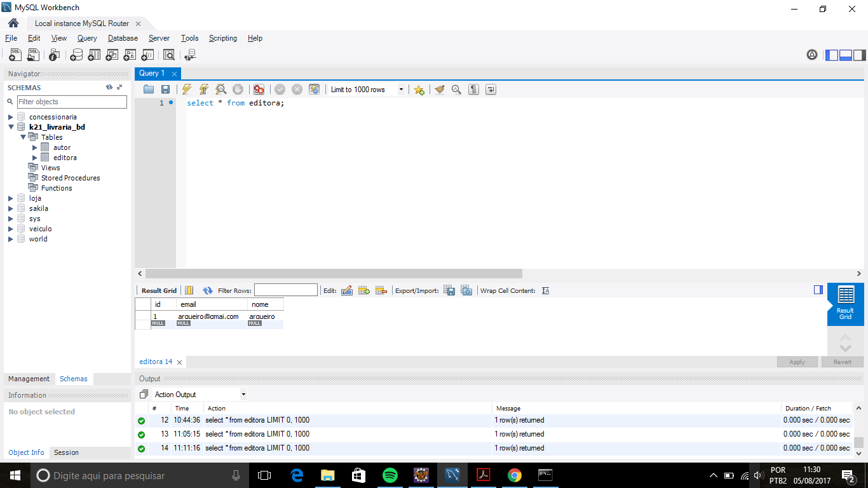Switch to the Session tab
This screenshot has width=868, height=488.
pos(66,452)
